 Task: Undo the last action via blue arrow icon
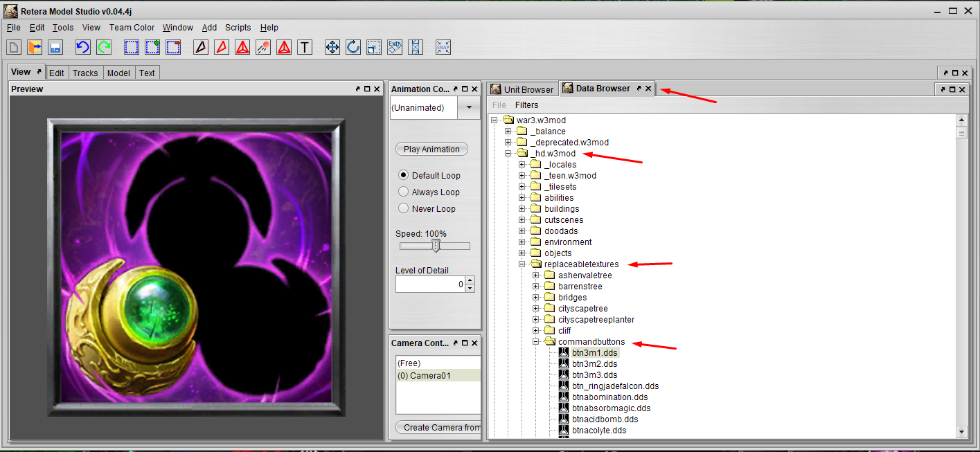tap(83, 47)
